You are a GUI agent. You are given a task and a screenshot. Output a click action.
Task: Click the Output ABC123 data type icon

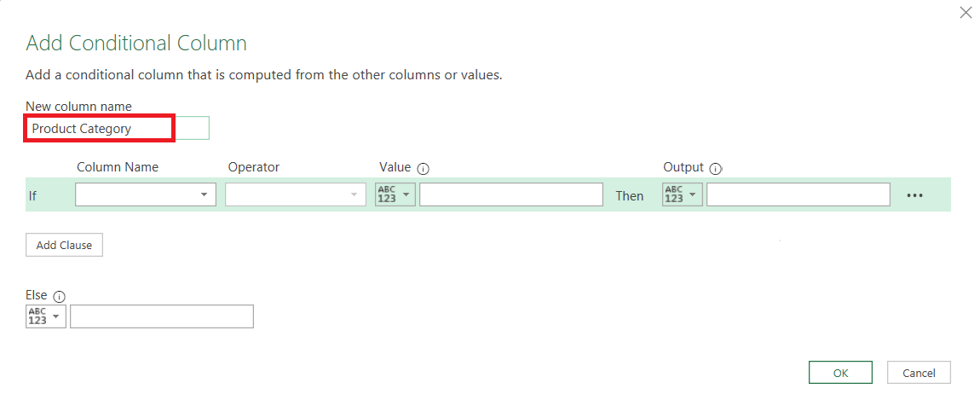click(674, 194)
